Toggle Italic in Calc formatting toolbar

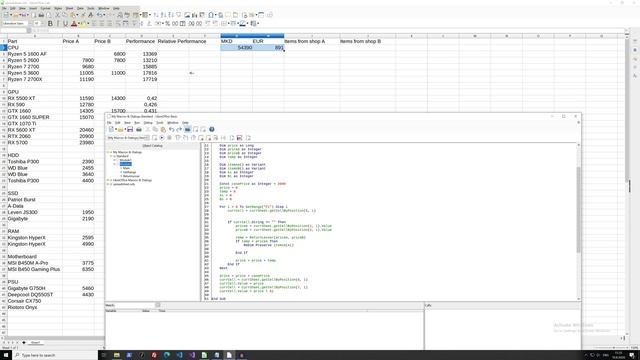58,23
